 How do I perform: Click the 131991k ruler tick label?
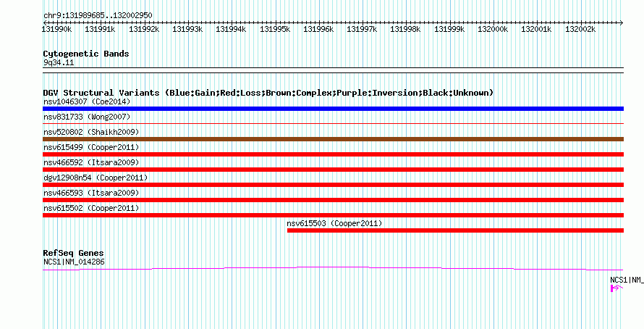pyautogui.click(x=100, y=30)
